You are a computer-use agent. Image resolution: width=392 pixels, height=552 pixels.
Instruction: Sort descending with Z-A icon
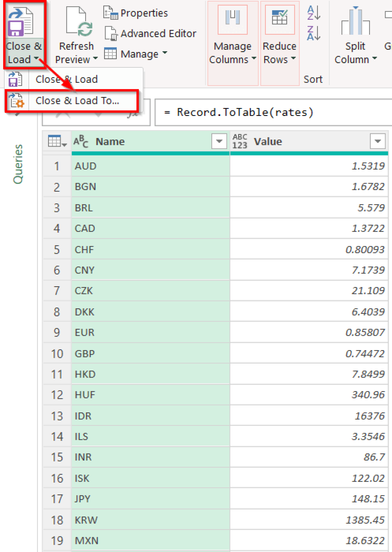pyautogui.click(x=314, y=33)
